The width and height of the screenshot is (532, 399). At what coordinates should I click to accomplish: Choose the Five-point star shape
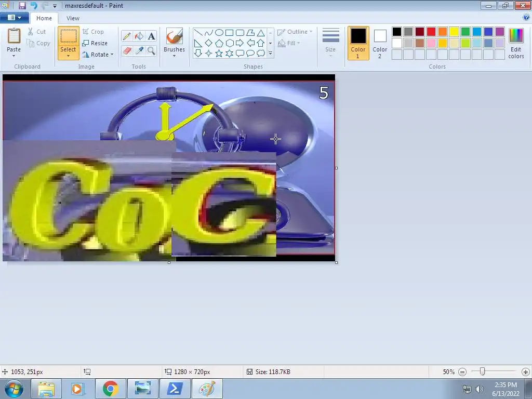(219, 54)
